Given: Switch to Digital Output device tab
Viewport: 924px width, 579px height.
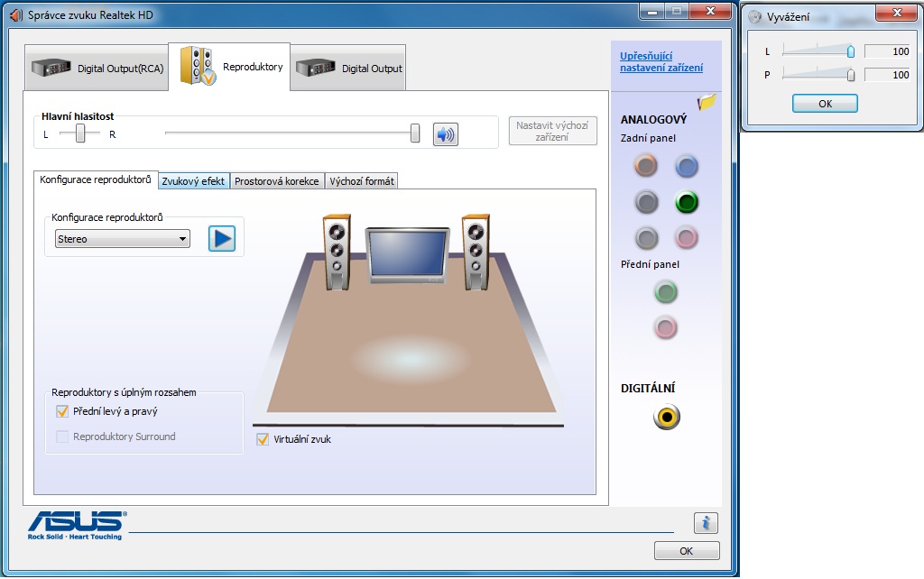Looking at the screenshot, I should 347,69.
